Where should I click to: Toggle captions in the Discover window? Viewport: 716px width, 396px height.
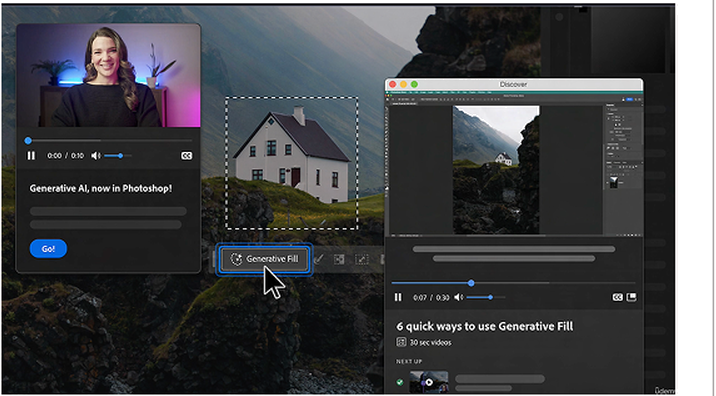click(x=617, y=297)
